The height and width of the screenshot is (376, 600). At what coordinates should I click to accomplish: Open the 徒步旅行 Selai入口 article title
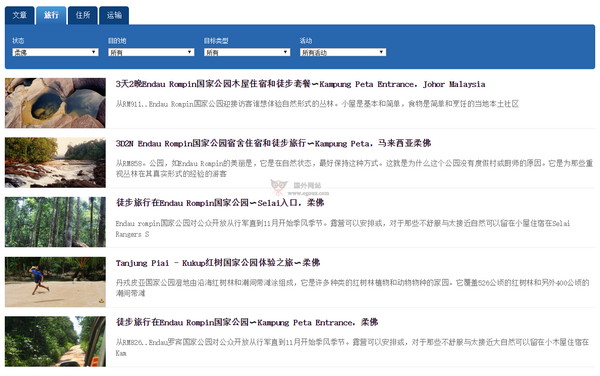click(x=220, y=203)
